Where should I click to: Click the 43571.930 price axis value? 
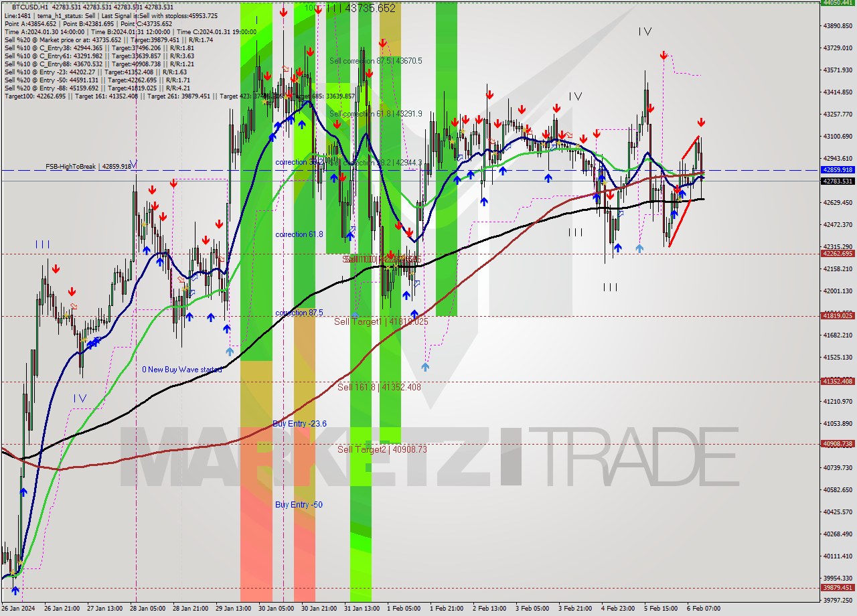[838, 70]
